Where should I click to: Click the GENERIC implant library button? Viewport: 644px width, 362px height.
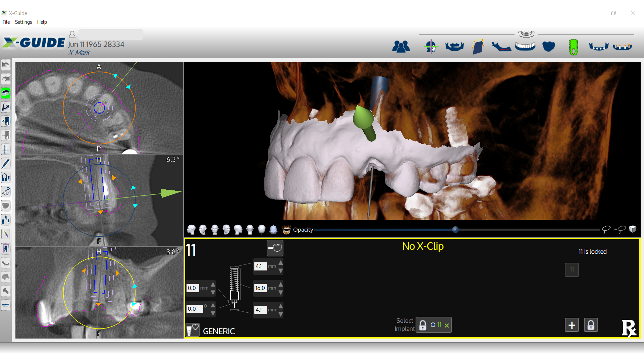point(193,330)
